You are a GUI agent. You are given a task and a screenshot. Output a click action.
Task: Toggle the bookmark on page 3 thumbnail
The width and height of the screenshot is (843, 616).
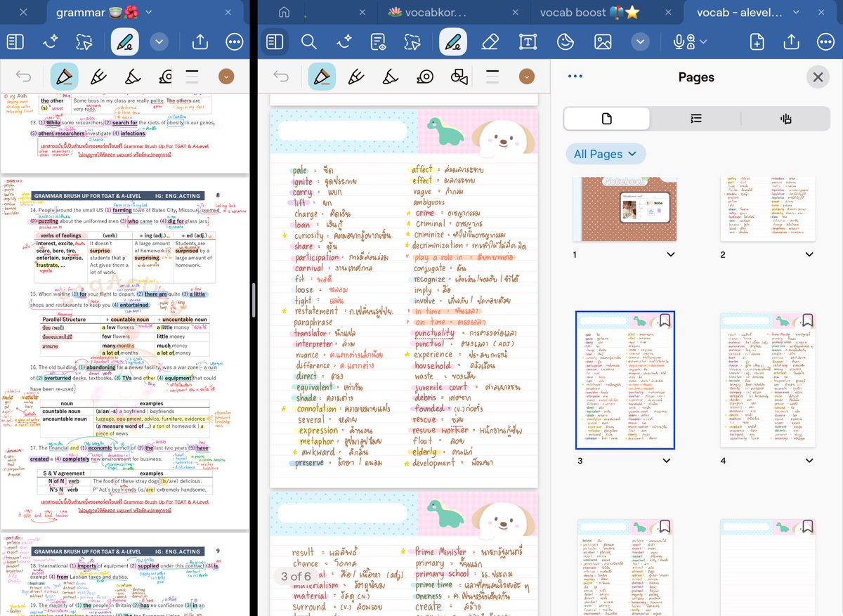coord(665,321)
